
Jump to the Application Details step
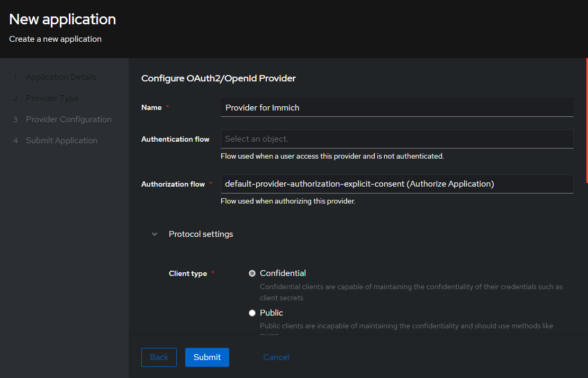tap(61, 77)
